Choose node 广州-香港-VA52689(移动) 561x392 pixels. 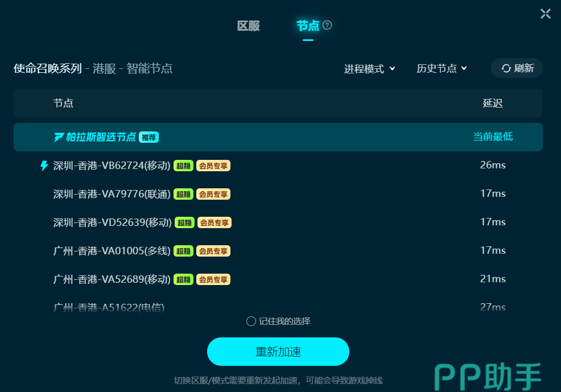(x=278, y=279)
